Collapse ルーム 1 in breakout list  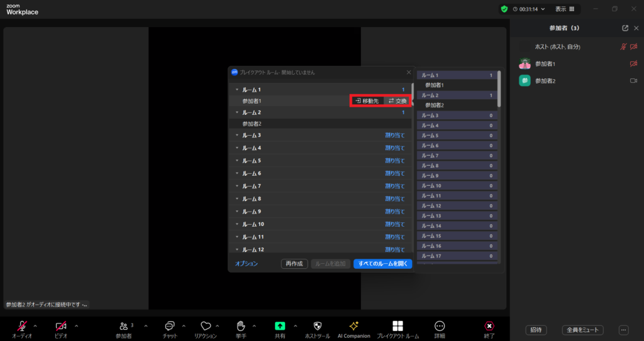click(x=236, y=90)
